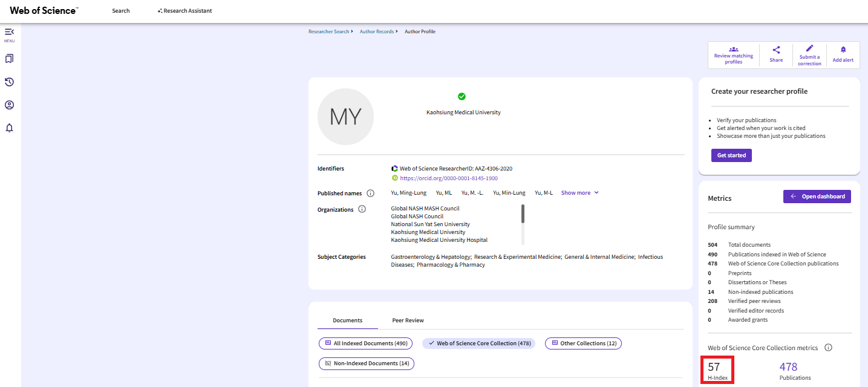Click info icon next to Published names
The width and height of the screenshot is (868, 387).
pos(370,193)
